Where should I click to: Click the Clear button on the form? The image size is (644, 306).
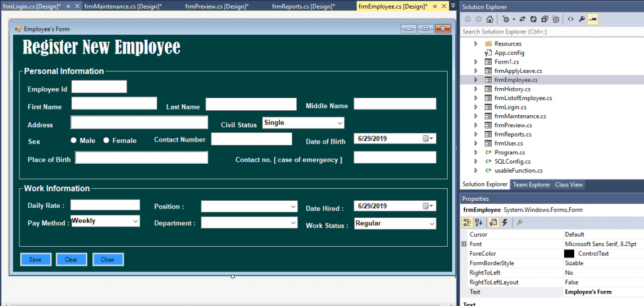[x=72, y=259]
